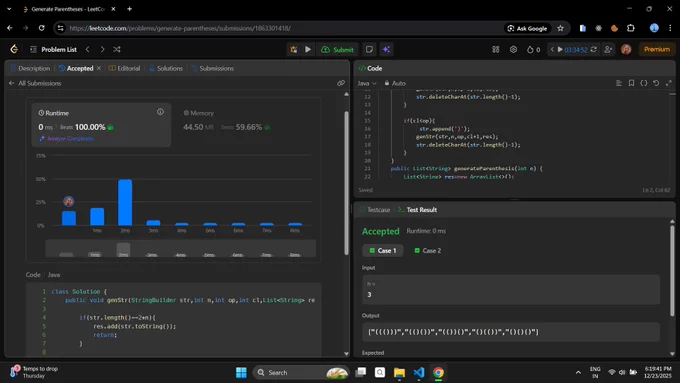Viewport: 680px width, 383px height.
Task: Select Case 2 result
Action: 428,251
